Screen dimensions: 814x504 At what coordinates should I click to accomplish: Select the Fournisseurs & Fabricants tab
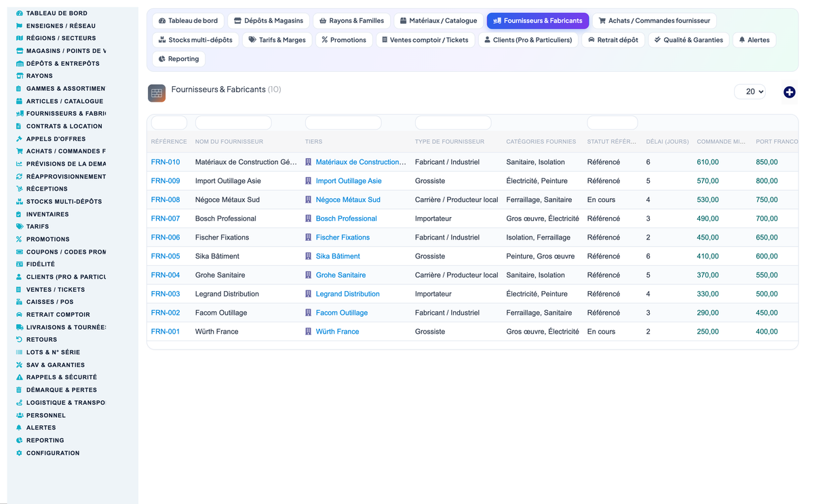[x=537, y=21]
